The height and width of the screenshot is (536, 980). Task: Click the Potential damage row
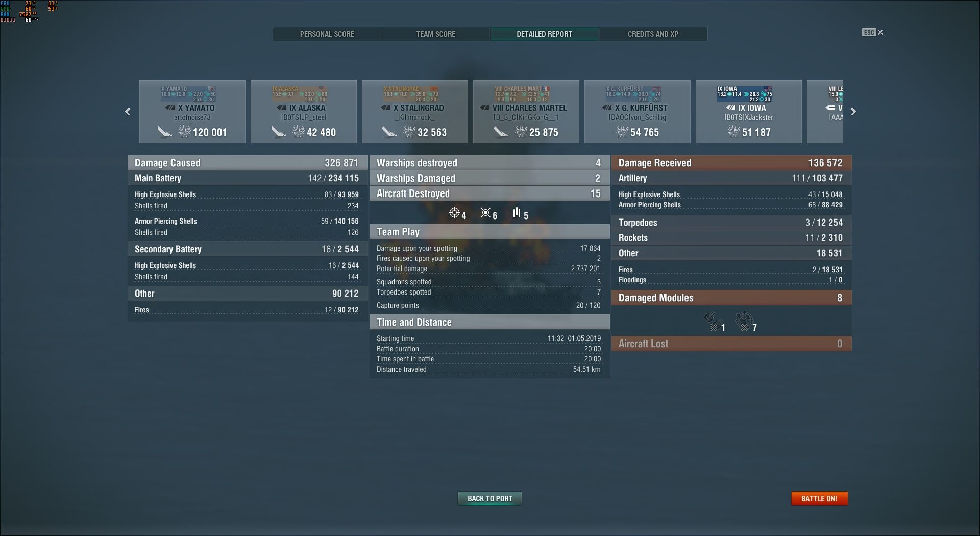[489, 269]
